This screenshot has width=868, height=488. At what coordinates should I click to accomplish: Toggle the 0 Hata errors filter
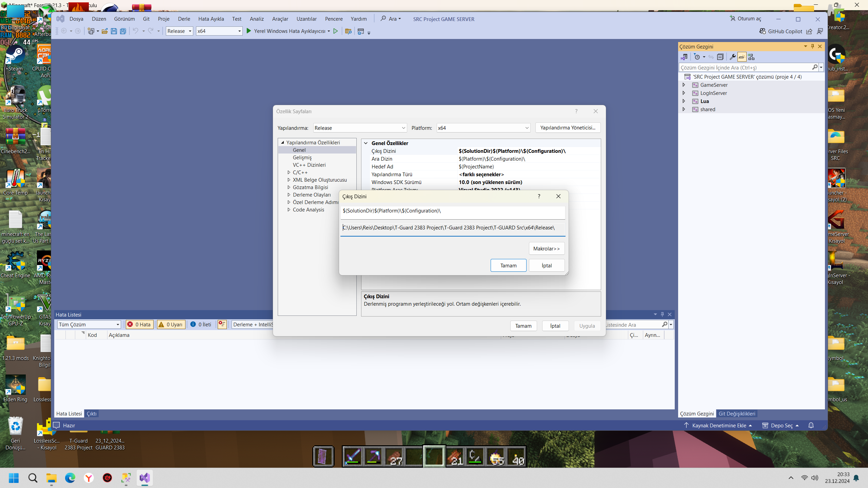coord(139,324)
